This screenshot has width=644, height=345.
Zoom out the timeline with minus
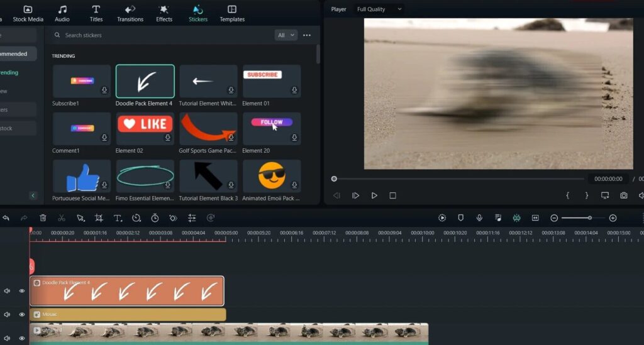click(x=554, y=218)
